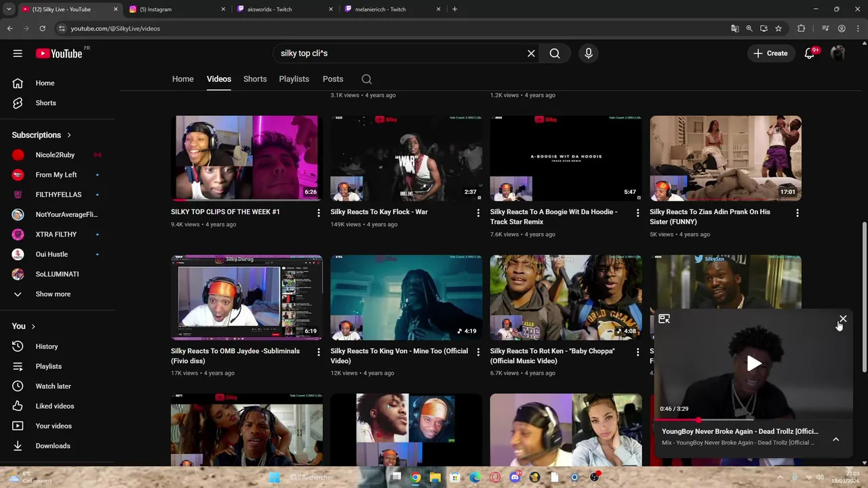
Task: Open the SoLLUMINATI subscription channel
Action: pos(57,274)
